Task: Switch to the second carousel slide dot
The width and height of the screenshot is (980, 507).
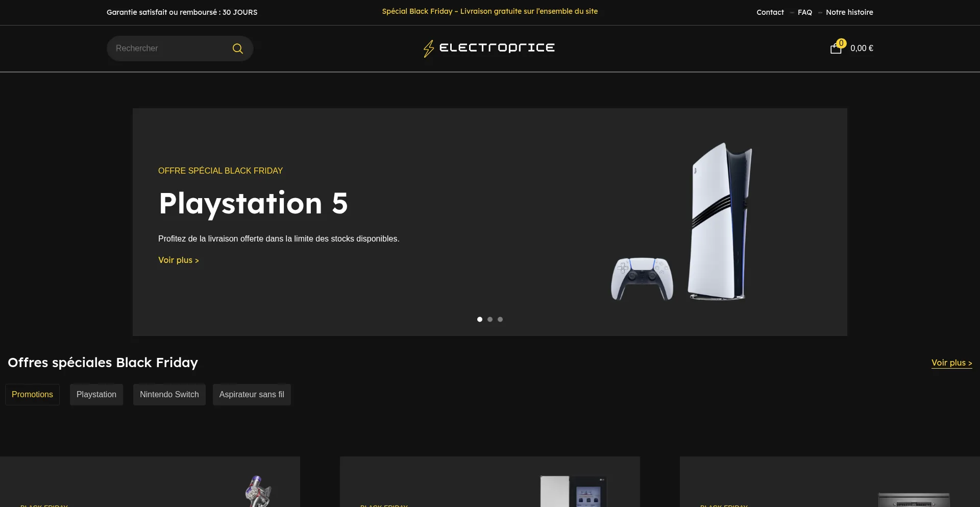Action: [x=490, y=320]
